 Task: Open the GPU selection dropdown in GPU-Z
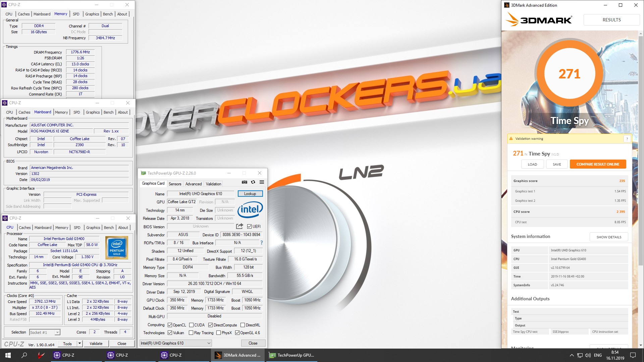click(x=176, y=343)
